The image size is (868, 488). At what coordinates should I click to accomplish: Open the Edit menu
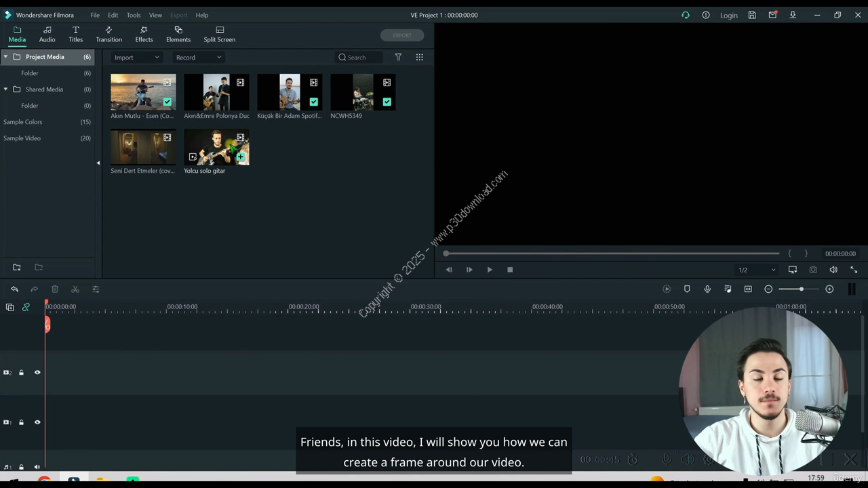pos(113,15)
